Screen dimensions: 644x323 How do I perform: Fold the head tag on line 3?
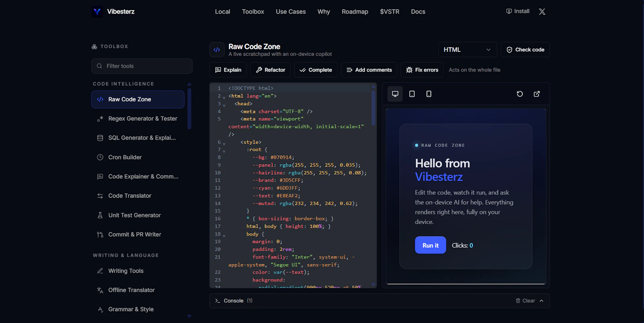point(224,105)
